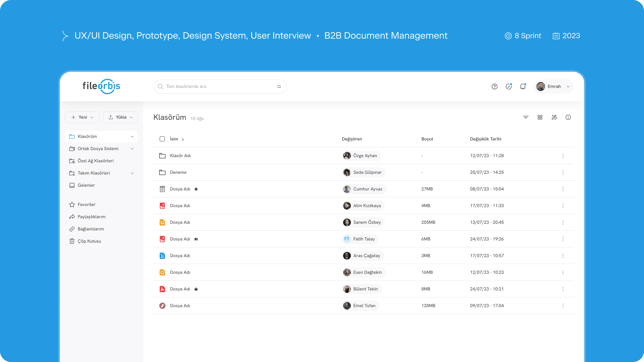Open Çöp Kutusu in sidebar
This screenshot has width=644, height=362.
[x=89, y=241]
